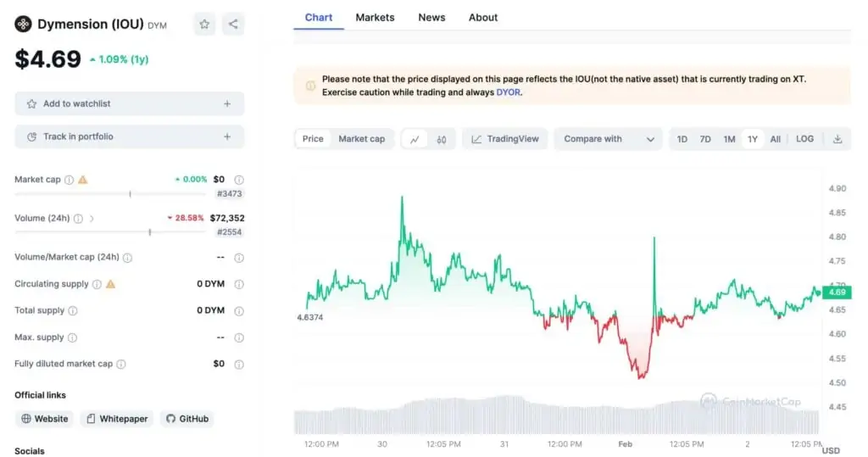The height and width of the screenshot is (457, 868).
Task: Click plus icon on Add to watchlist
Action: click(227, 103)
